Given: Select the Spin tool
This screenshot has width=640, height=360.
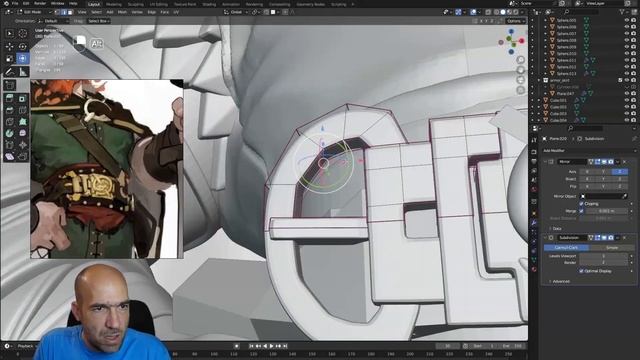Looking at the screenshot, I should tap(9, 133).
